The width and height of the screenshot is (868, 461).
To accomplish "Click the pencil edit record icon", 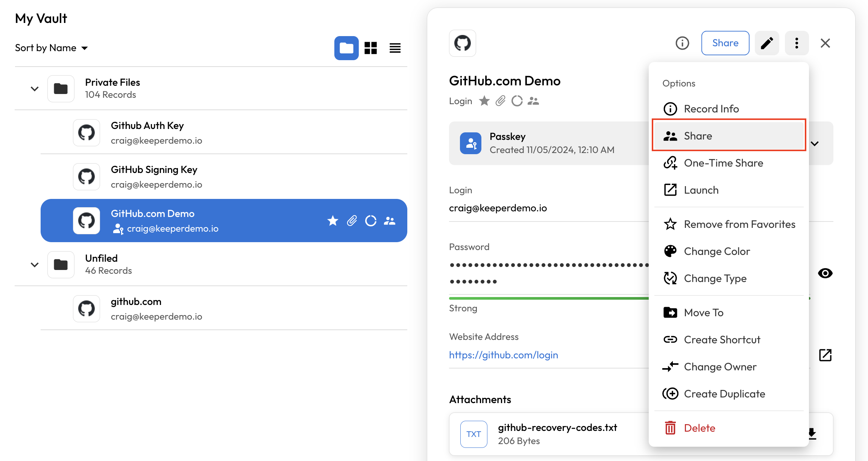I will tap(767, 43).
